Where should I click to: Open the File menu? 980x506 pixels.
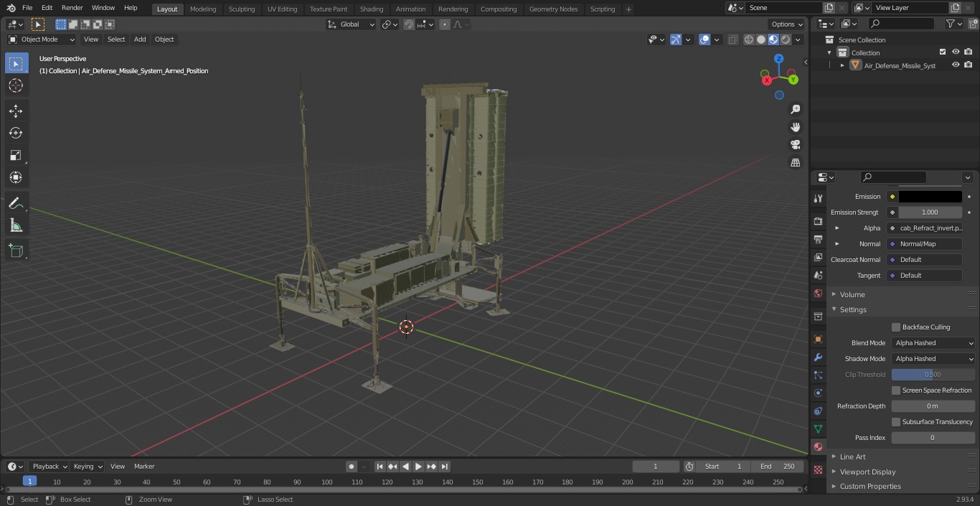pyautogui.click(x=27, y=8)
